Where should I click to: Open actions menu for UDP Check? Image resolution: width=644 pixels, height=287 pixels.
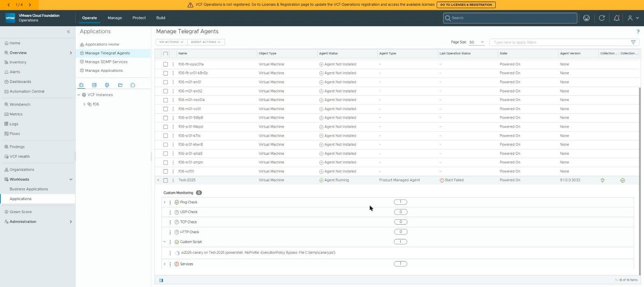pos(170,212)
